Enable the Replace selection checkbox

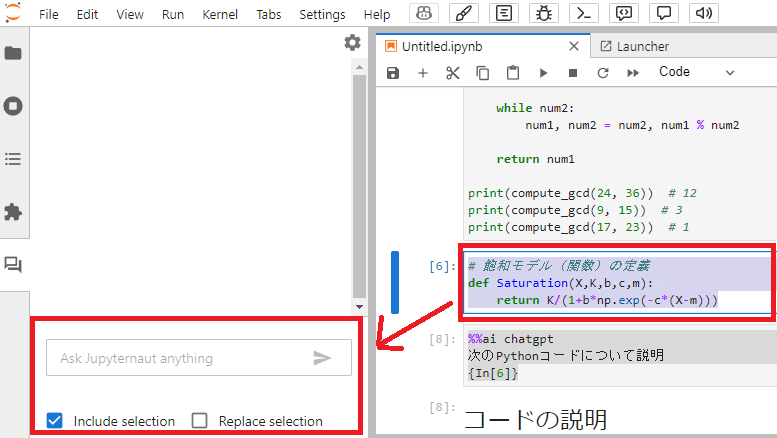click(200, 421)
